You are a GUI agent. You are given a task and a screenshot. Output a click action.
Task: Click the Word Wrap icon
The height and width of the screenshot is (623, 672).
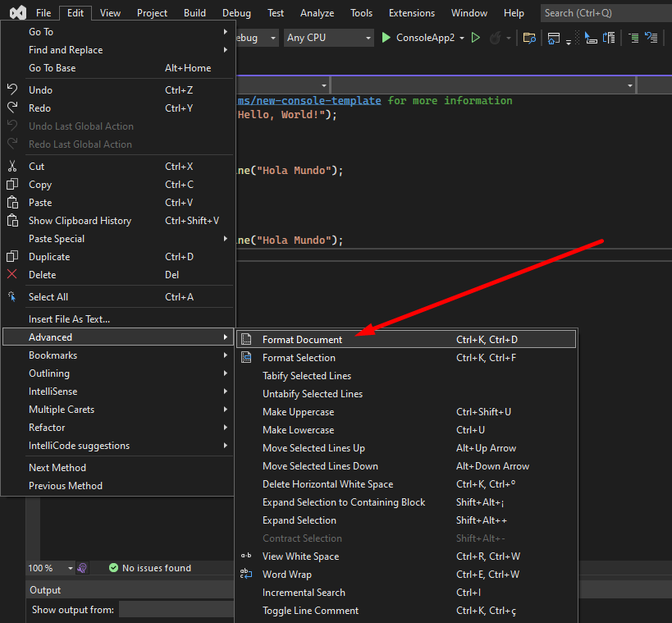tap(246, 575)
